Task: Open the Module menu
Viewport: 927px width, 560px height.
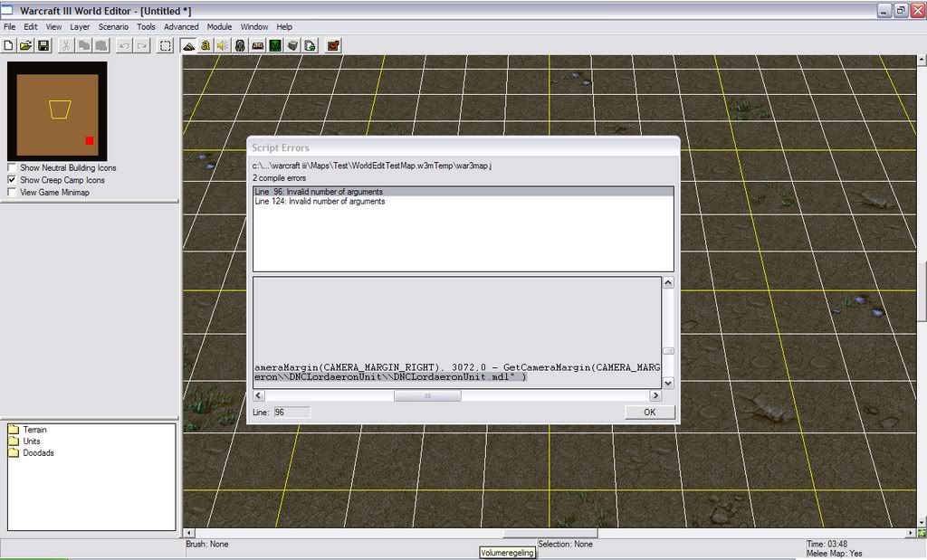Action: [219, 26]
